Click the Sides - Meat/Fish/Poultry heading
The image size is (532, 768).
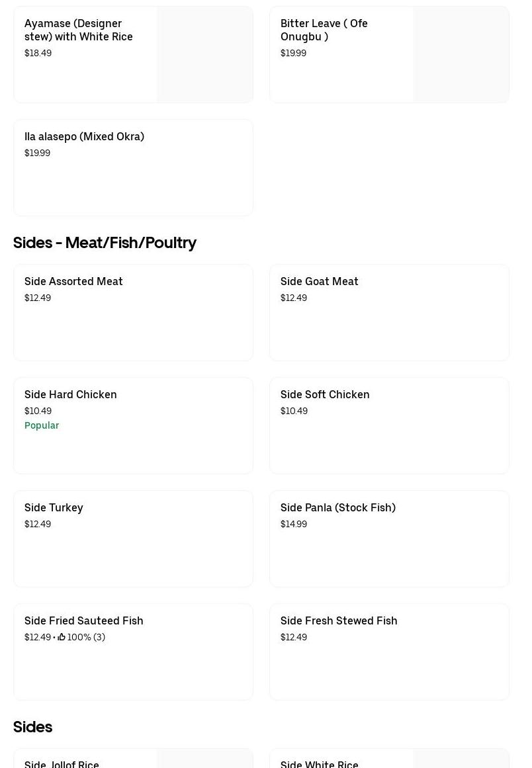(x=105, y=243)
